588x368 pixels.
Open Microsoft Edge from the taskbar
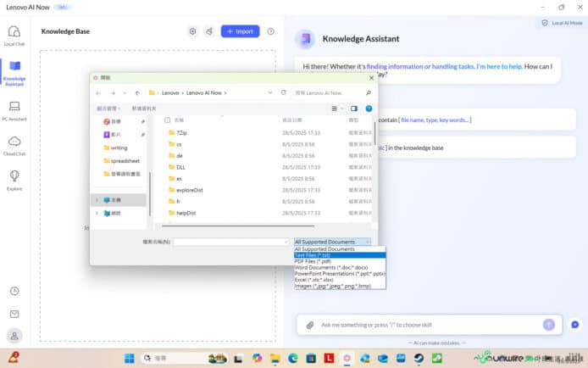[x=293, y=358]
